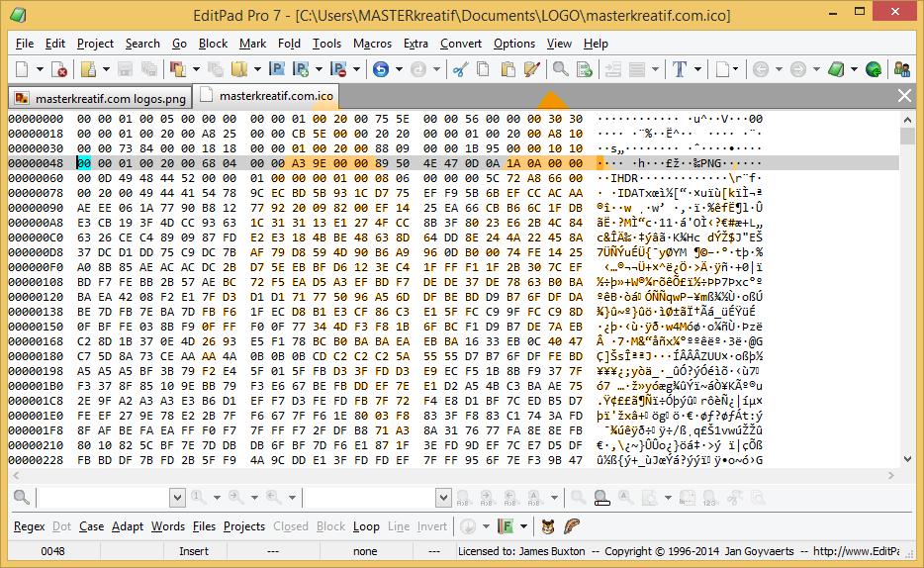Screen dimensions: 924x568
Task: Click the Copy pages icon
Action: coord(483,69)
